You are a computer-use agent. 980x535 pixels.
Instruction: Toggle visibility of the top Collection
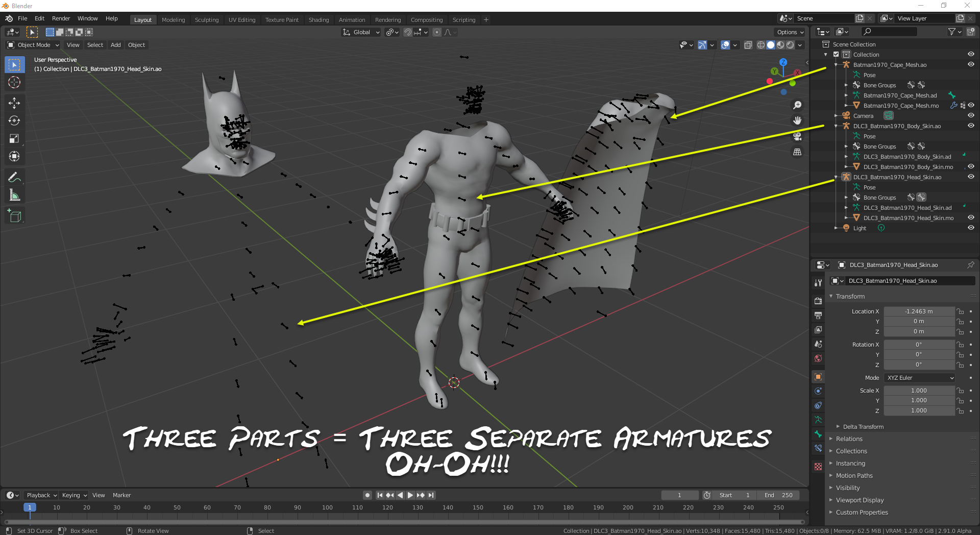pos(971,54)
